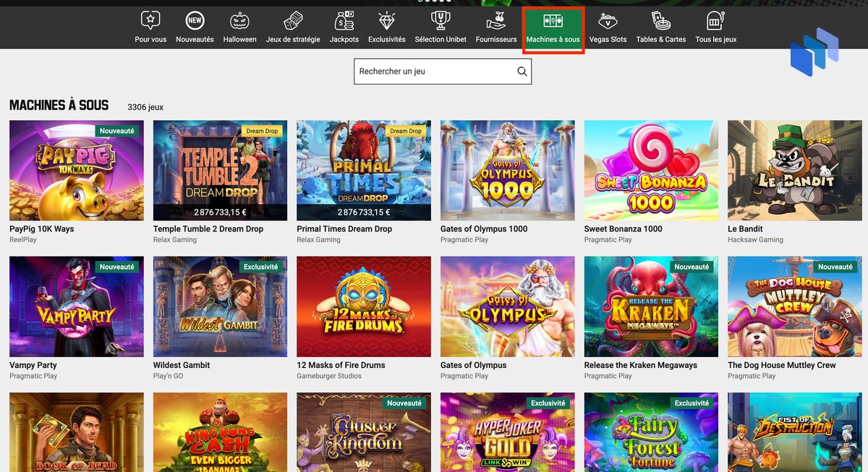This screenshot has height=472, width=868.
Task: Click the Primal Times Dream Drop title
Action: [x=344, y=229]
